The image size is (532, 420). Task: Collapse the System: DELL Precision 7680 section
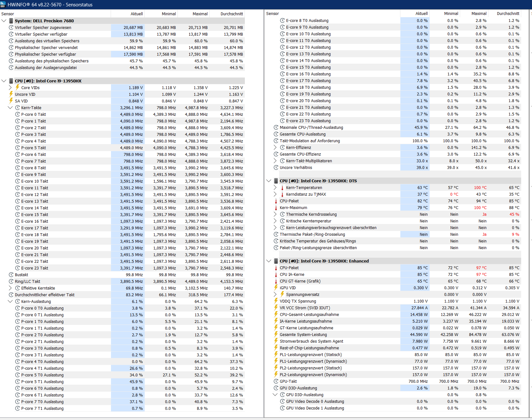[4, 21]
